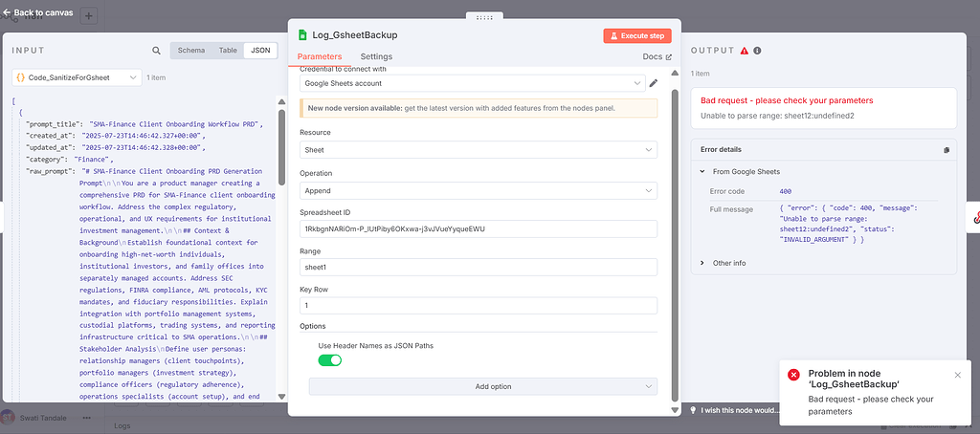Image resolution: width=980 pixels, height=434 pixels.
Task: Click the lightbulb feedback icon
Action: tap(693, 409)
